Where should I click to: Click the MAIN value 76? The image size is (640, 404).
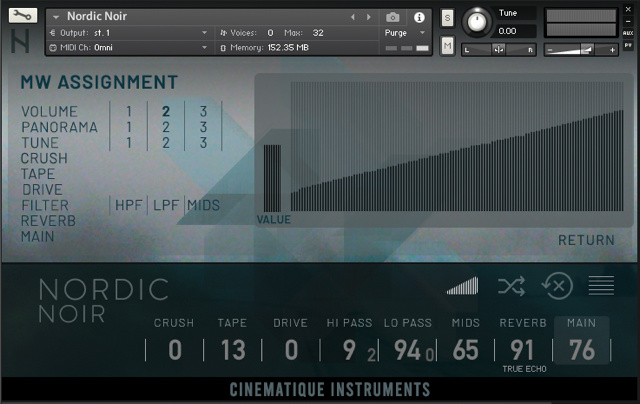pos(581,350)
